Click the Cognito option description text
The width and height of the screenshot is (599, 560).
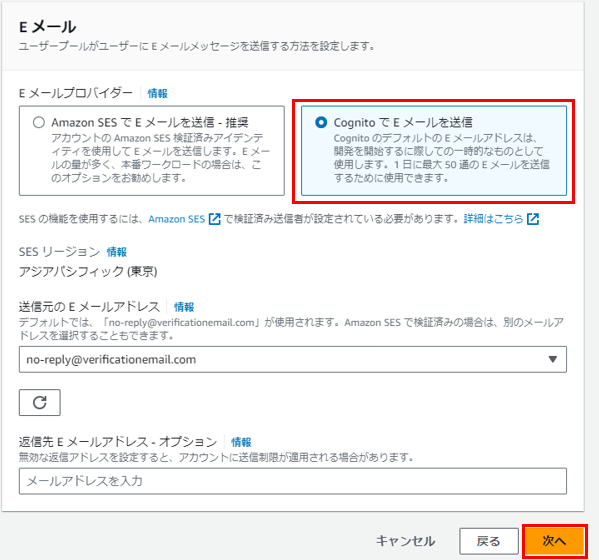tap(442, 158)
